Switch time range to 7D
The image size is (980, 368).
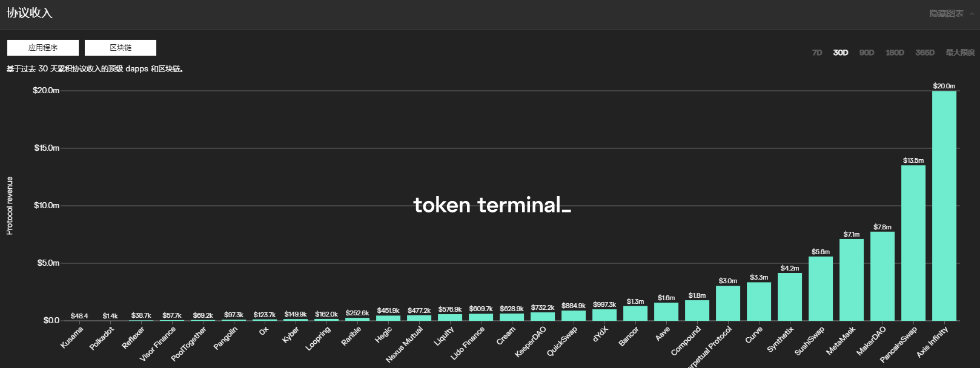pos(817,53)
